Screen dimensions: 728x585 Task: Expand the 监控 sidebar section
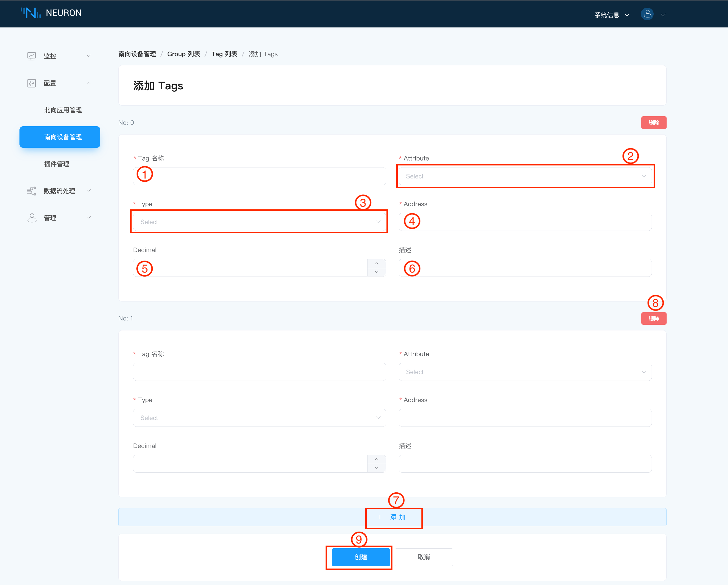click(x=60, y=56)
